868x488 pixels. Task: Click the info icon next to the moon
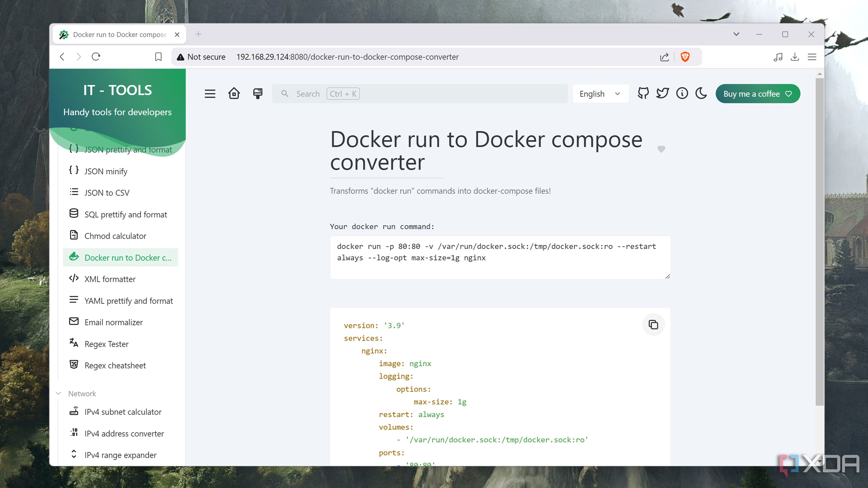(x=682, y=94)
